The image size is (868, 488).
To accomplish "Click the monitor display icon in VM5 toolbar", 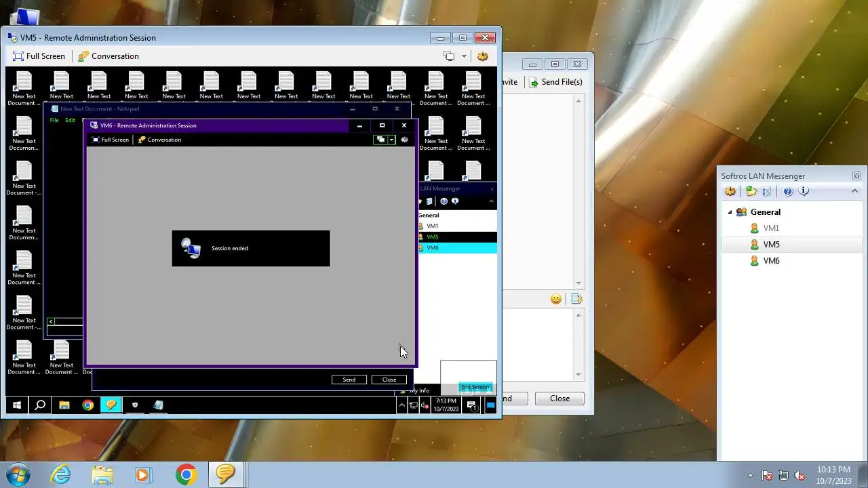I will pyautogui.click(x=449, y=56).
